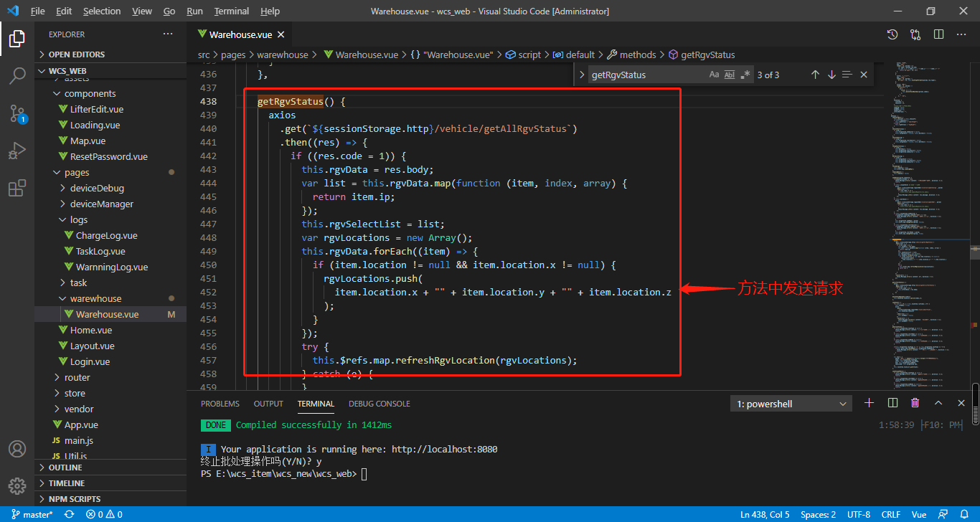The width and height of the screenshot is (980, 522).
Task: Change indentation via Spaces: 2
Action: (818, 514)
